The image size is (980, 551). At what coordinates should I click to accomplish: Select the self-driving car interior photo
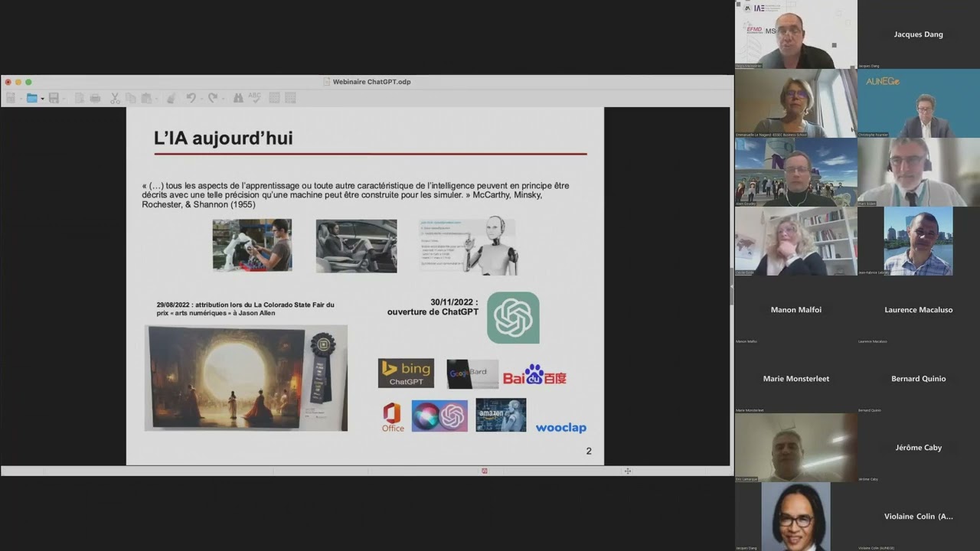pyautogui.click(x=356, y=246)
